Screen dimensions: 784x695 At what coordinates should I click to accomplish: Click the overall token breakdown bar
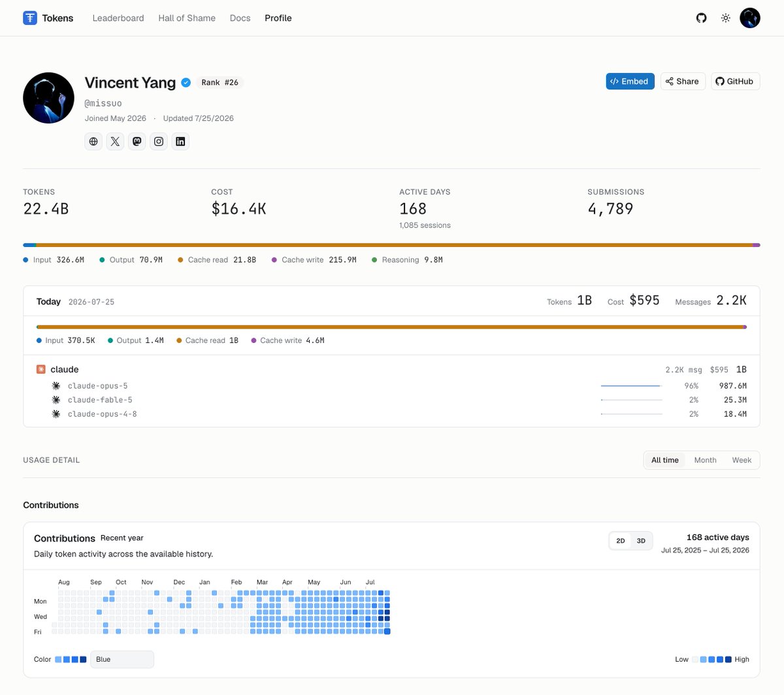[391, 245]
